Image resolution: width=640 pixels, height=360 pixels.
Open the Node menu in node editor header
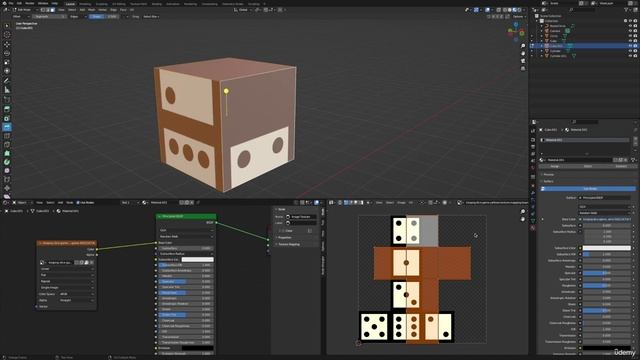(70, 202)
